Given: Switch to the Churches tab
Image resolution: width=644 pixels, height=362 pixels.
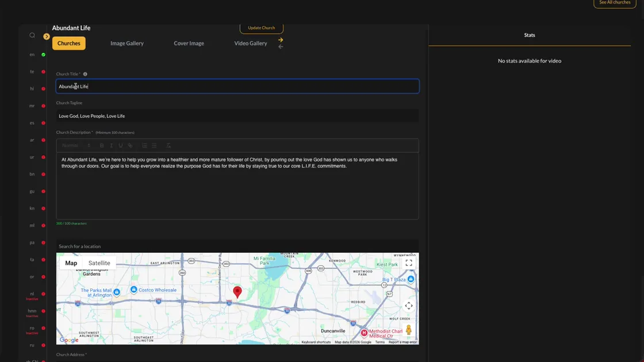Looking at the screenshot, I should coord(68,43).
